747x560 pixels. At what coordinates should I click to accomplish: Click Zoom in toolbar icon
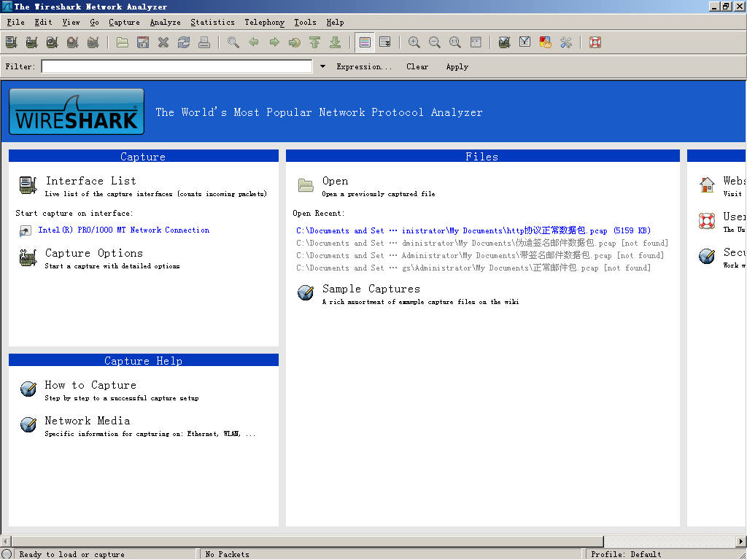pos(414,42)
